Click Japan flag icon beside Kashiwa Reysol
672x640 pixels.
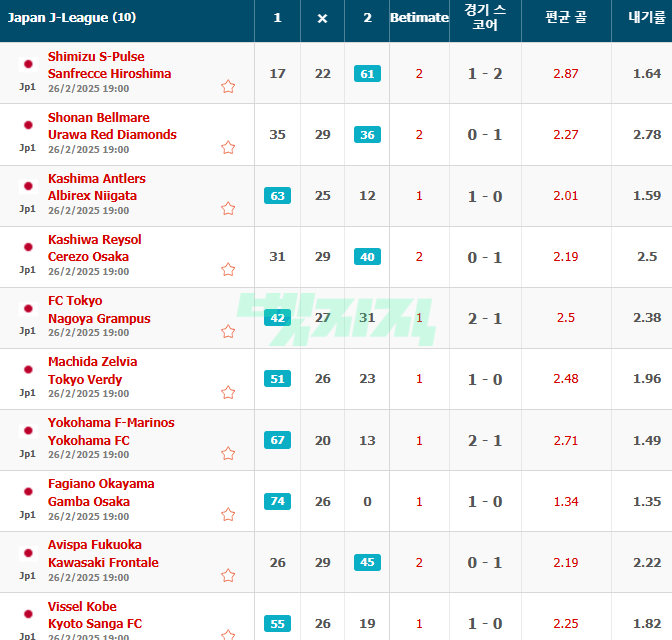[28, 247]
